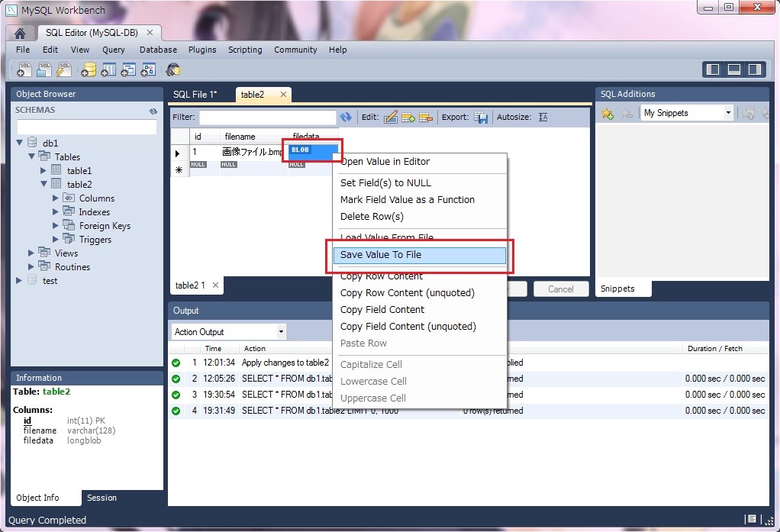This screenshot has width=780, height=532.
Task: Collapse the Tables node under db1
Action: tap(32, 156)
